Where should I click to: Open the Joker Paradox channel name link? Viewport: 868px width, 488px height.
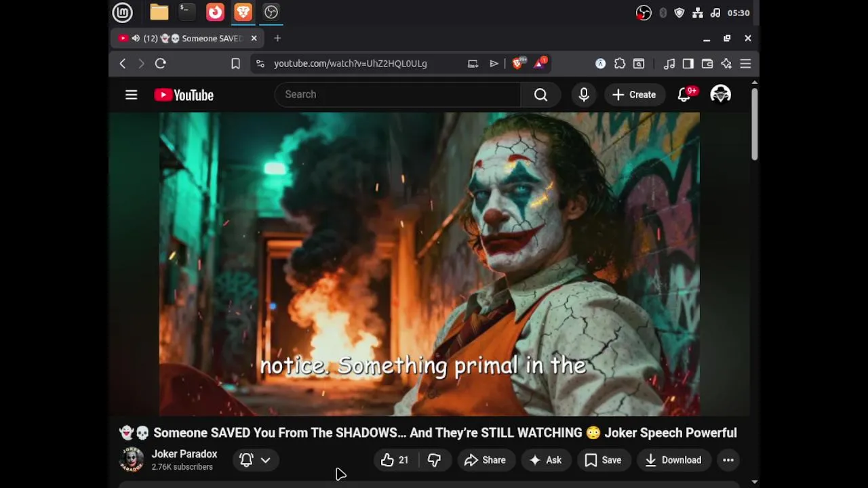pos(184,454)
